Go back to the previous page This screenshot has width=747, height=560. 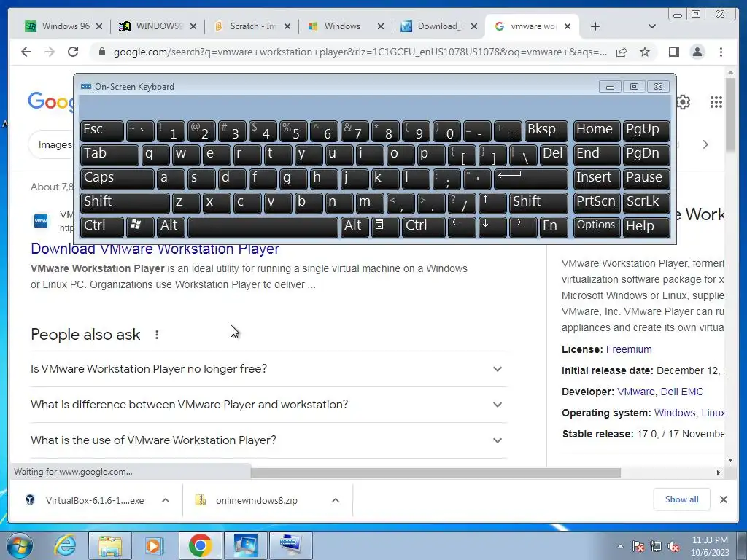[26, 52]
